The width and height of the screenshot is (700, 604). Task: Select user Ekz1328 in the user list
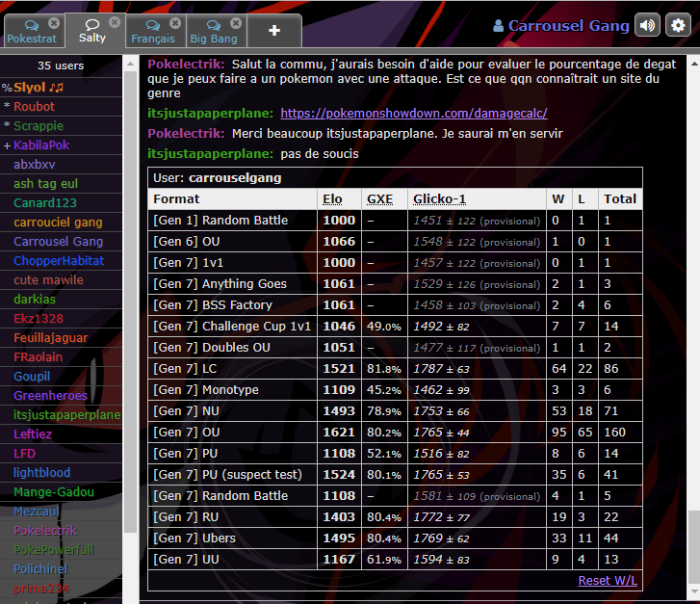pos(62,318)
